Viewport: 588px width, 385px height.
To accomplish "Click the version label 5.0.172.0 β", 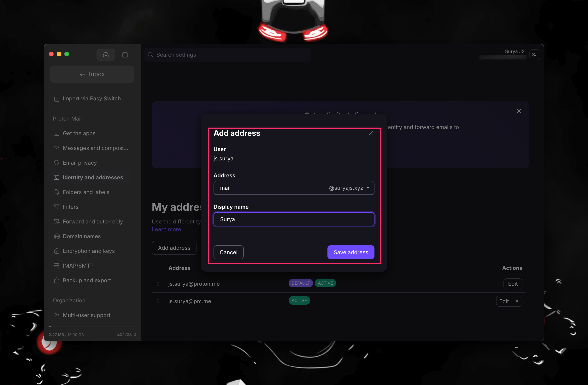I will pyautogui.click(x=126, y=334).
